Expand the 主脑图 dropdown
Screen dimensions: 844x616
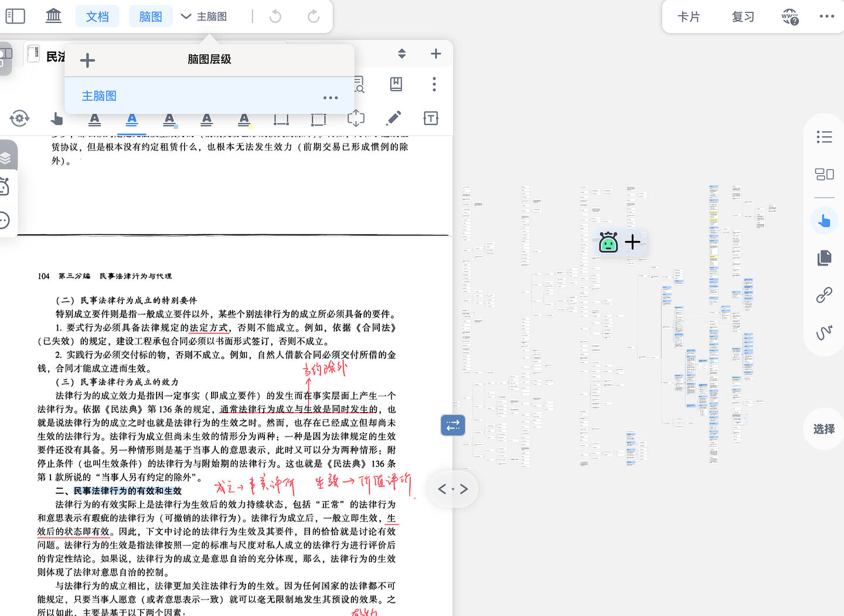pos(204,16)
